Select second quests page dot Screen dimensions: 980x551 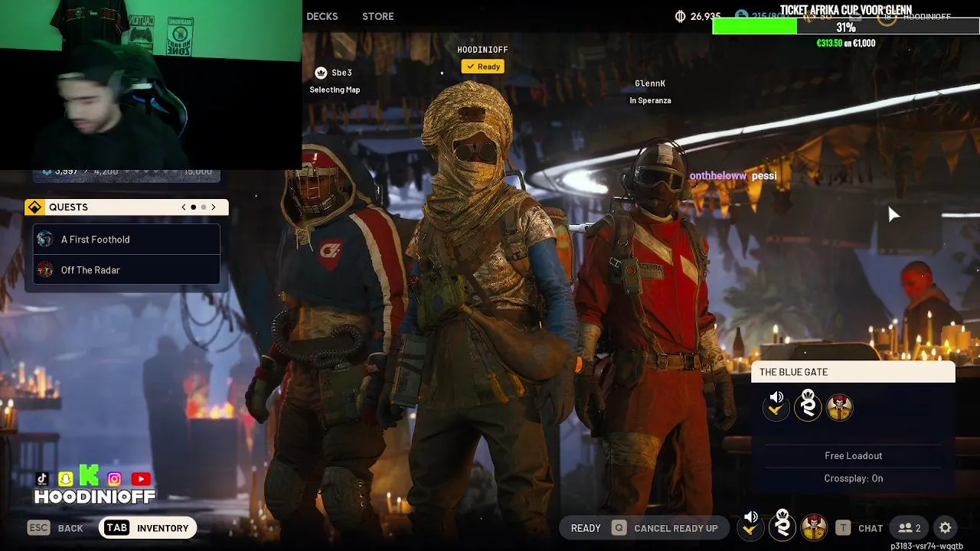coord(204,207)
